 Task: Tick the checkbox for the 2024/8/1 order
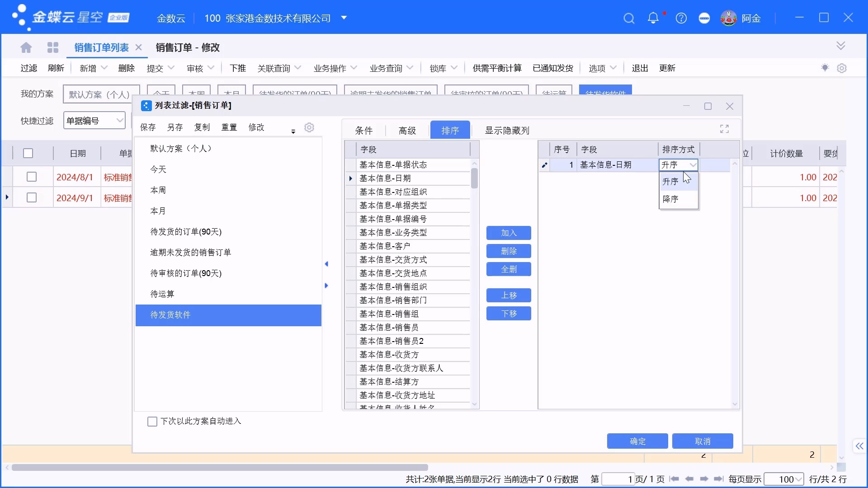click(32, 177)
